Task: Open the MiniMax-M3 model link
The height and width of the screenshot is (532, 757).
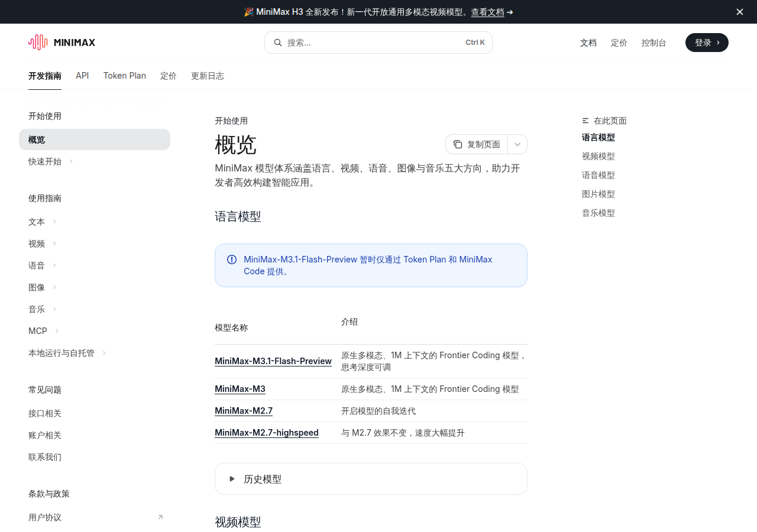Action: pos(240,389)
